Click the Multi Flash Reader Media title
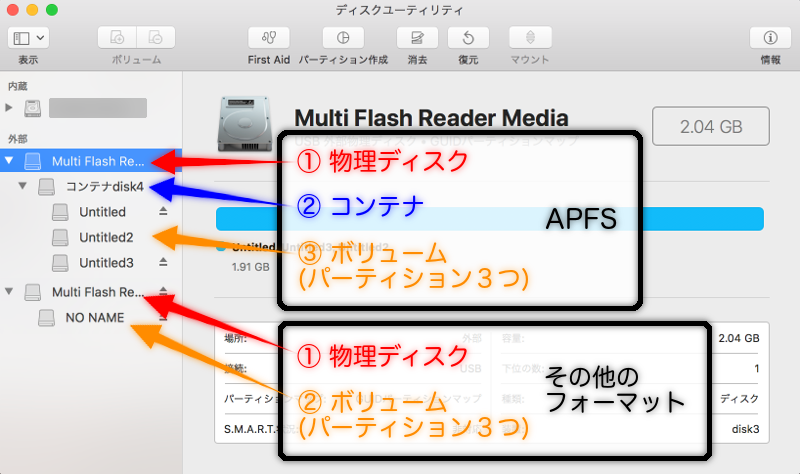 coord(431,118)
